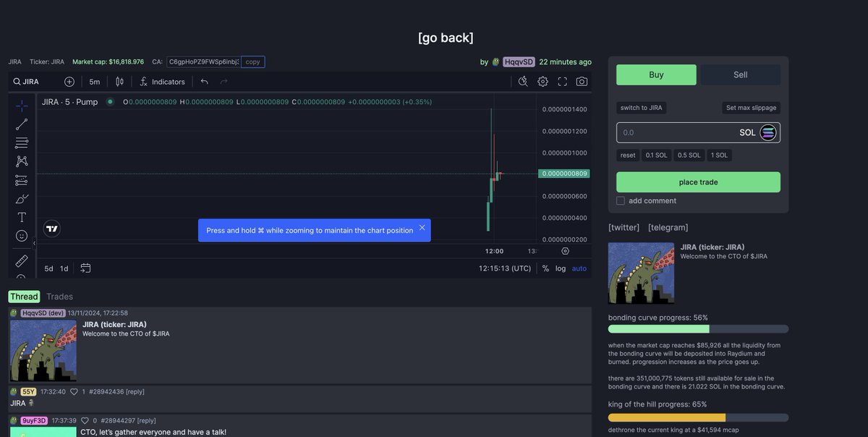Open creator HqqvSD profile link
The width and height of the screenshot is (868, 437).
pos(519,62)
